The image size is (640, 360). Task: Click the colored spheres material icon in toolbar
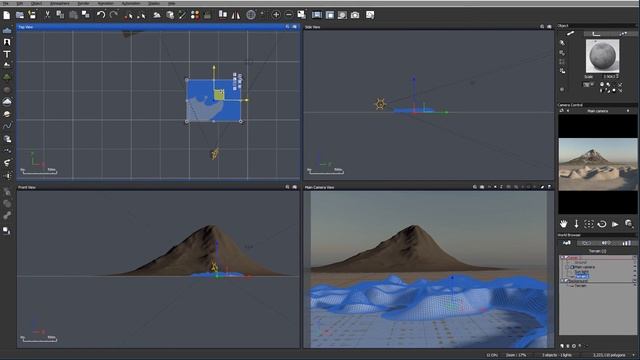click(195, 15)
